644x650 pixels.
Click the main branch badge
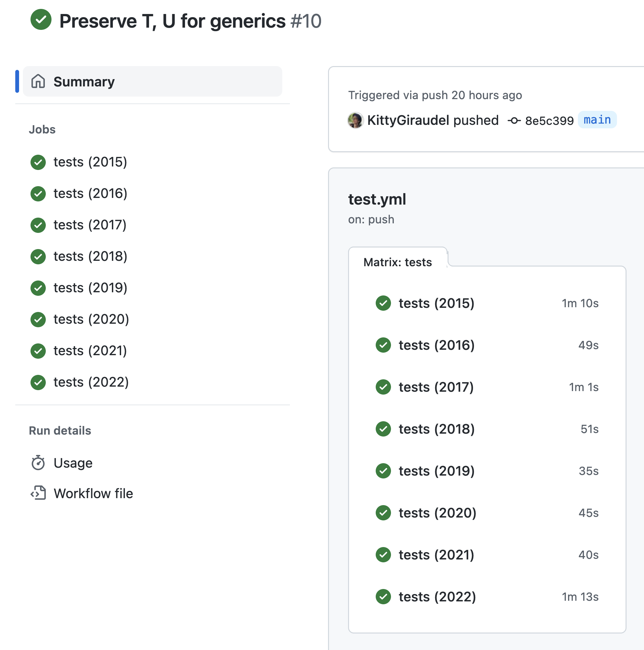point(597,120)
